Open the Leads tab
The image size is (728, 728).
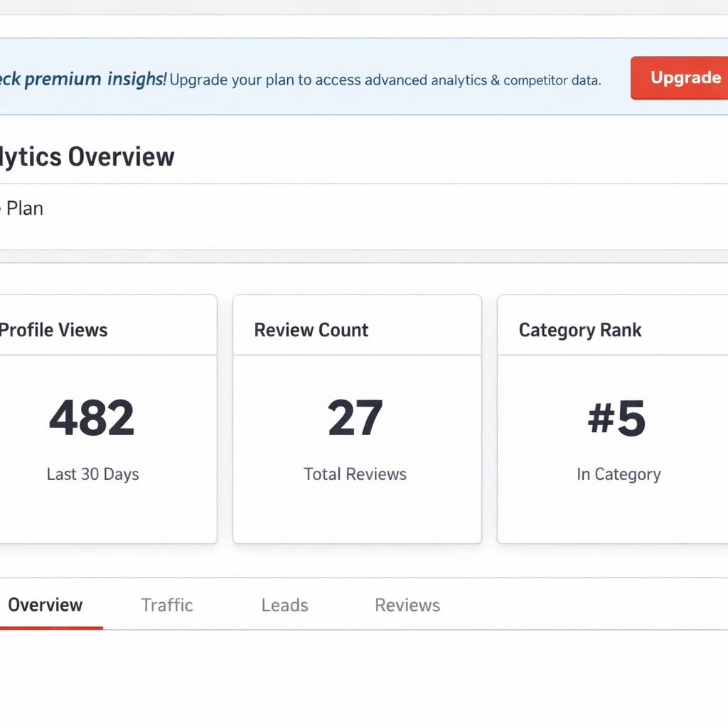tap(284, 605)
